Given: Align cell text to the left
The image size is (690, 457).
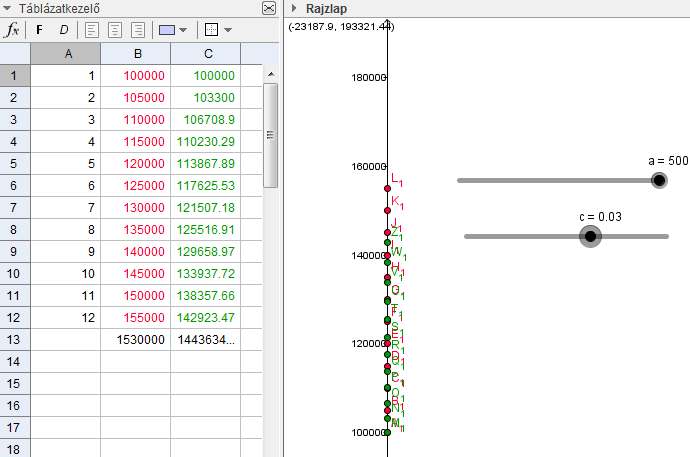Looking at the screenshot, I should pyautogui.click(x=91, y=30).
